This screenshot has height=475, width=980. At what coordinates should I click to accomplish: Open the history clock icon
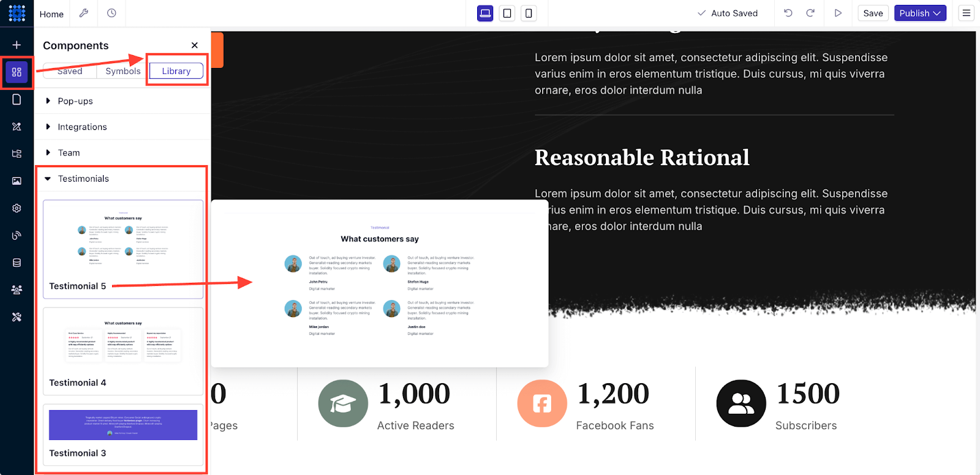pos(111,13)
